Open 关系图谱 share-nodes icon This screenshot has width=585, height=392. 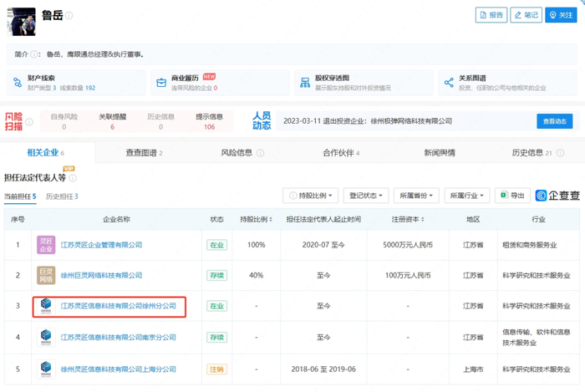tap(449, 83)
